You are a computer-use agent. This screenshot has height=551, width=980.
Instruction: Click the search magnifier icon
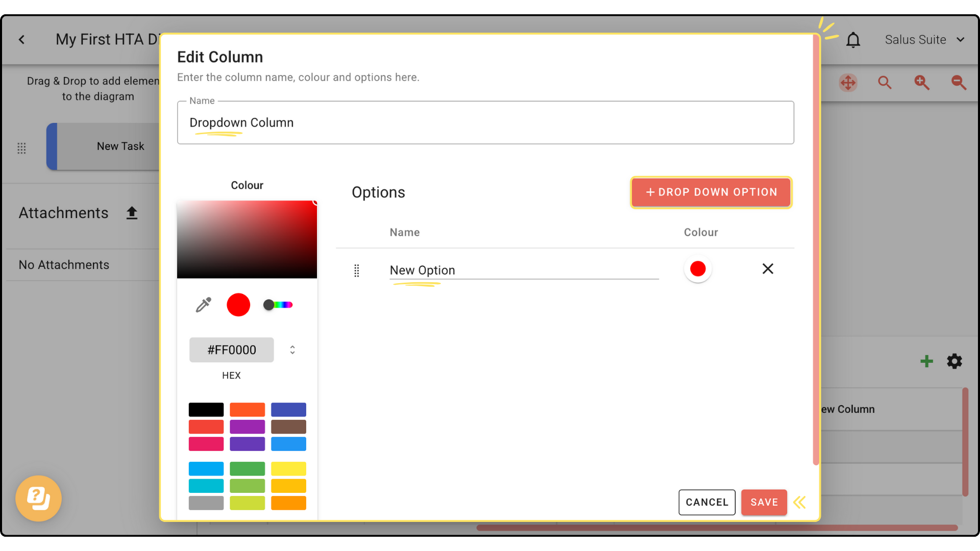point(885,83)
